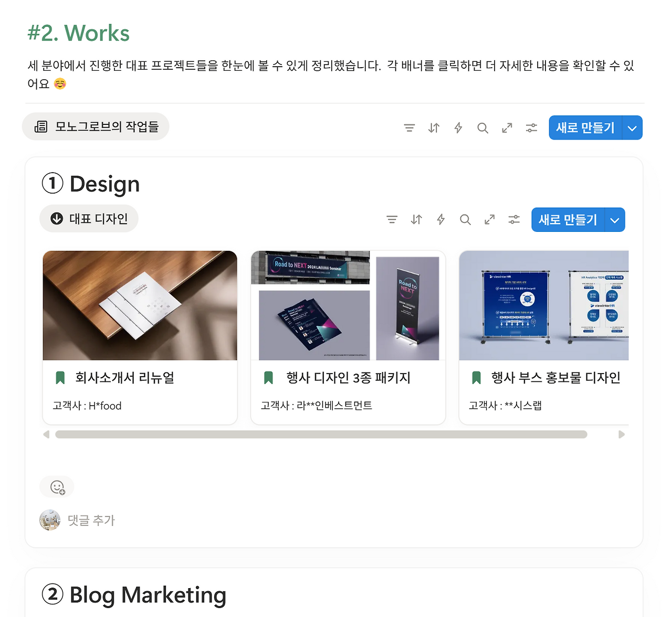
Task: Open filter options for 모노그로브의 작업들 database
Action: (x=409, y=127)
